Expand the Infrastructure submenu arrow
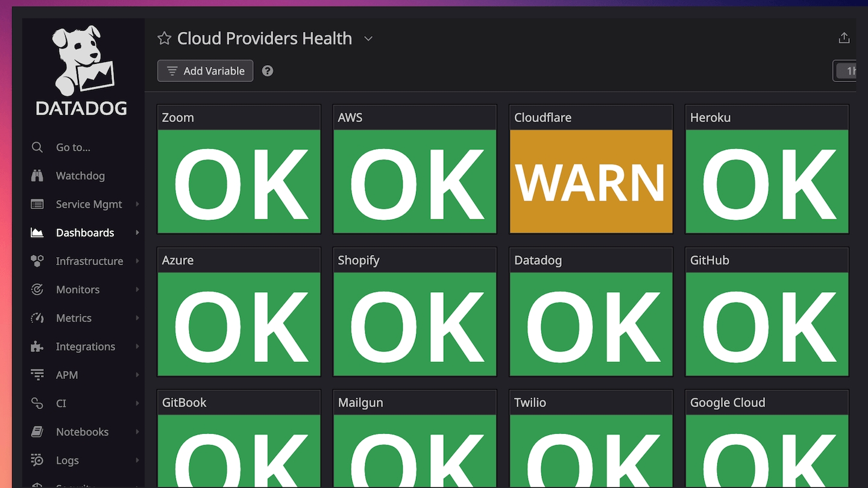Image resolution: width=868 pixels, height=488 pixels. tap(137, 261)
